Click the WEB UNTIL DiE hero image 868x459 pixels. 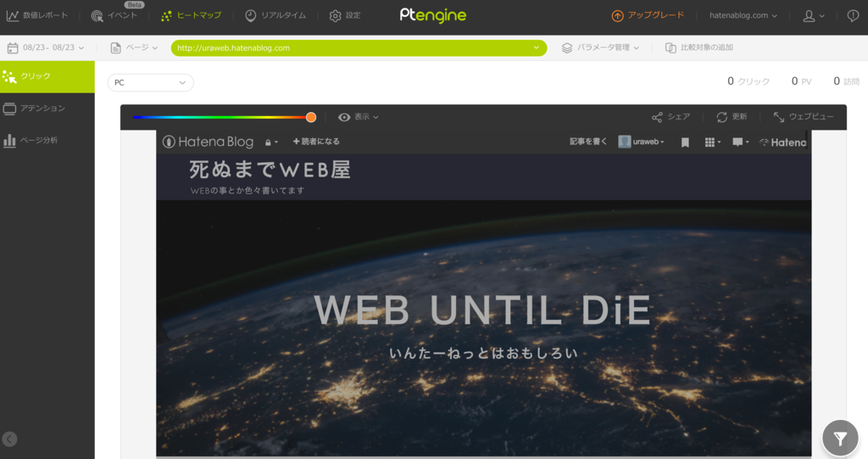(x=483, y=328)
